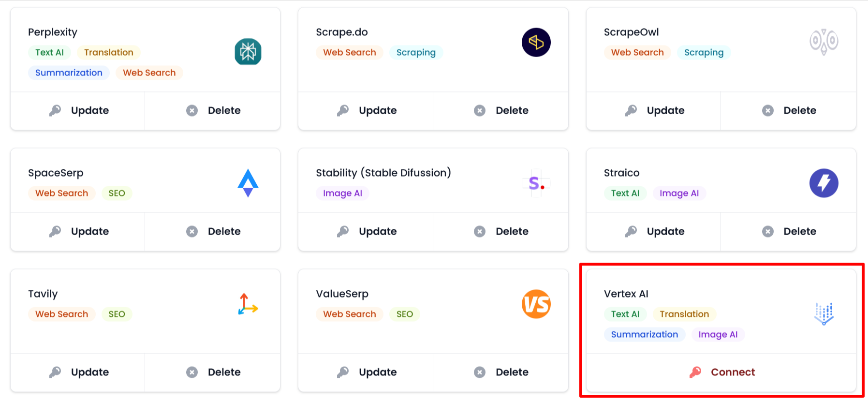Image resolution: width=868 pixels, height=402 pixels.
Task: Delete the Tavily connection
Action: tap(213, 372)
